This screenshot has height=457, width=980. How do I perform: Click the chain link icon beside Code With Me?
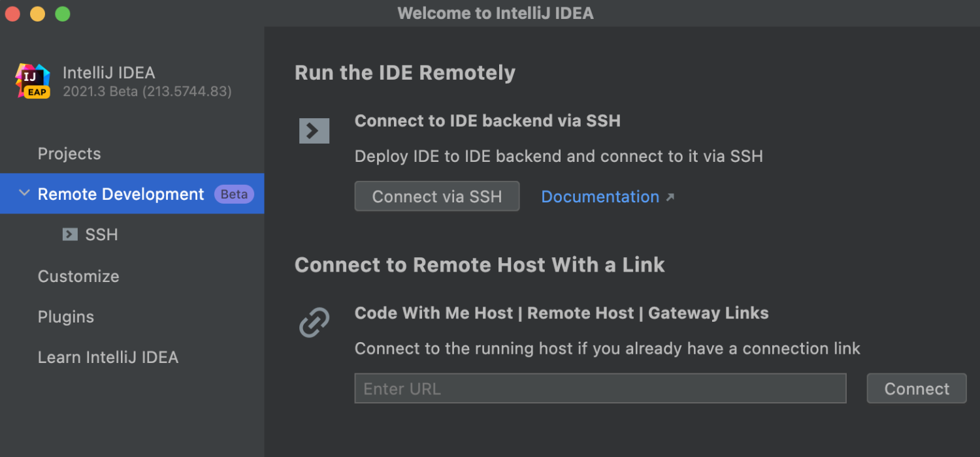tap(314, 323)
